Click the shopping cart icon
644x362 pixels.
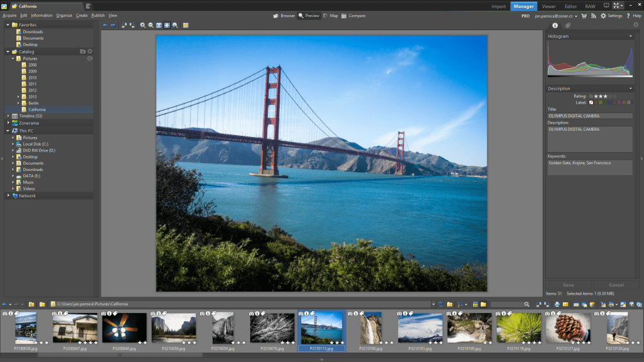click(584, 16)
